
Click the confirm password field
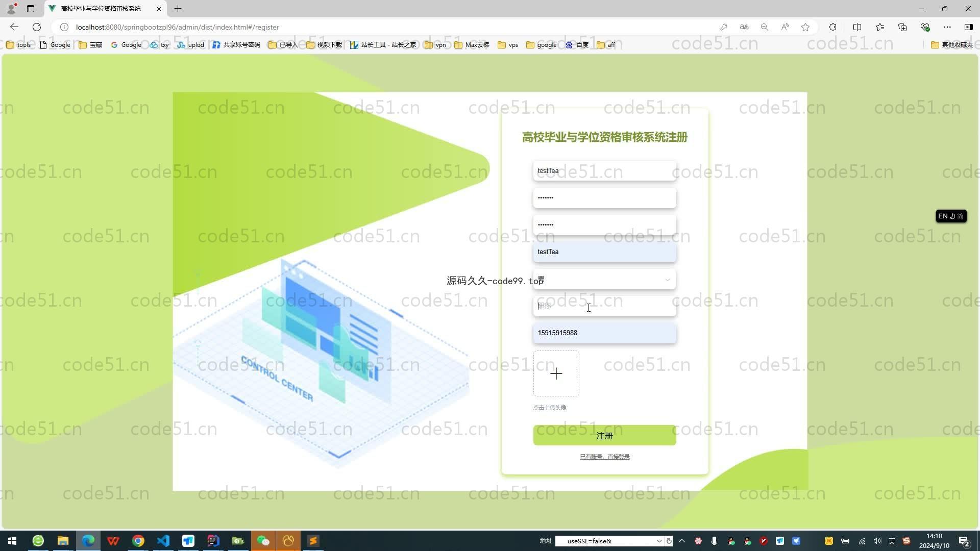click(x=604, y=225)
